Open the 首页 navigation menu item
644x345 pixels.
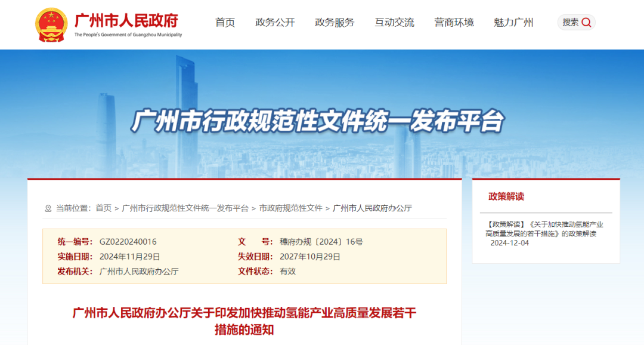[225, 23]
